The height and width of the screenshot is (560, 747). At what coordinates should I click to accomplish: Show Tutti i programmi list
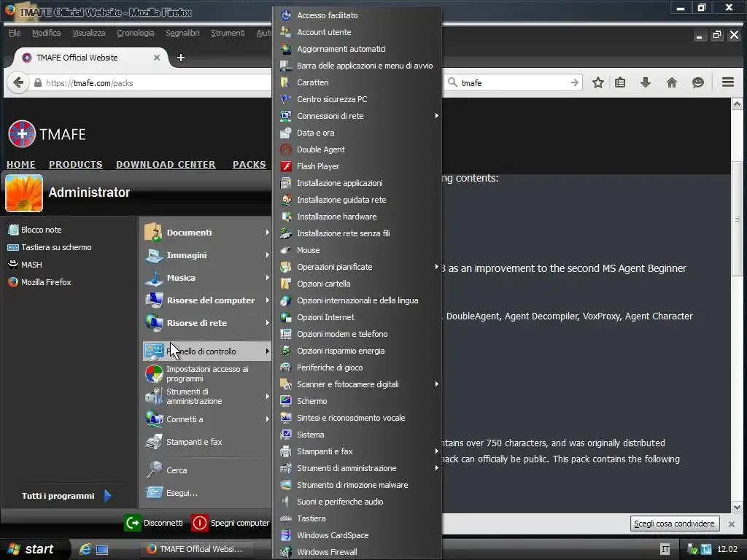tap(66, 496)
